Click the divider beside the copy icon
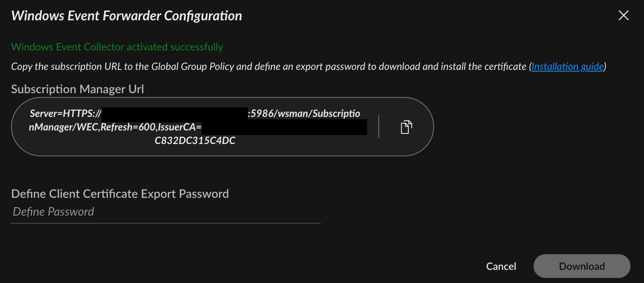The width and height of the screenshot is (644, 283). pos(379,127)
